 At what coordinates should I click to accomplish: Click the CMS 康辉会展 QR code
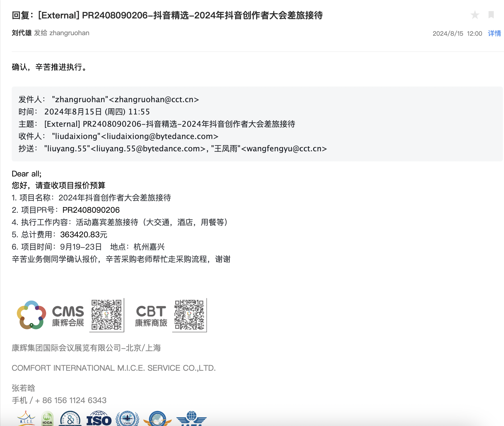tap(107, 315)
